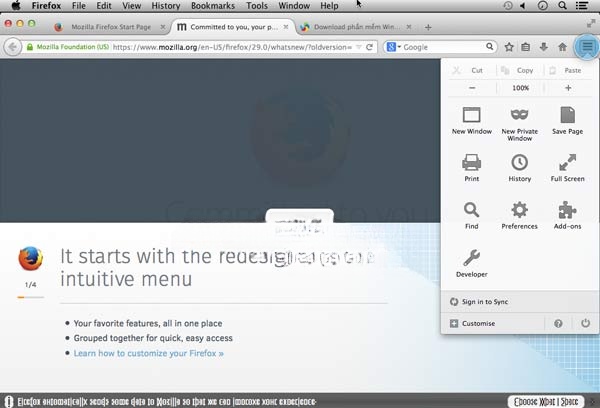The width and height of the screenshot is (600, 408).
Task: Close the Mozilla Firefox Start Page tab
Action: (x=163, y=27)
